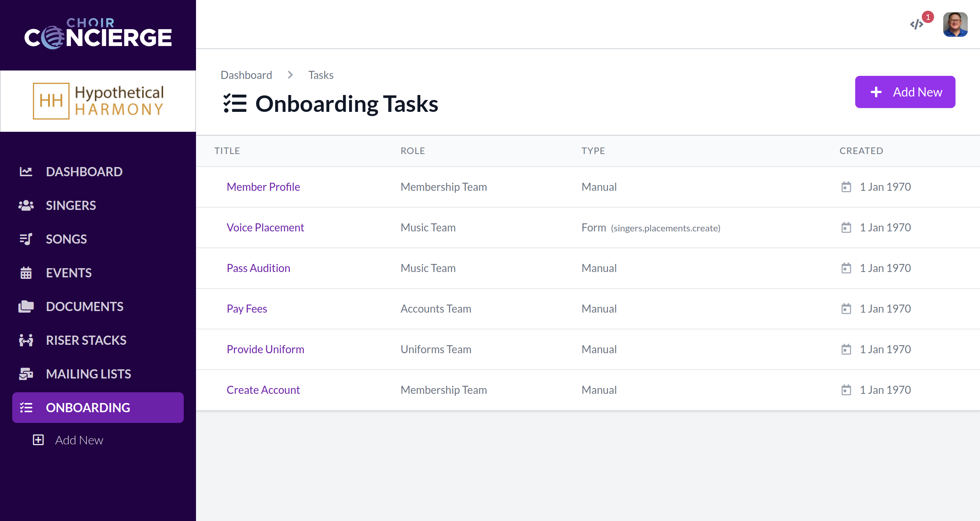The image size is (980, 521).
Task: Click 'Form (singers.placements.create)' type cell
Action: tap(651, 228)
